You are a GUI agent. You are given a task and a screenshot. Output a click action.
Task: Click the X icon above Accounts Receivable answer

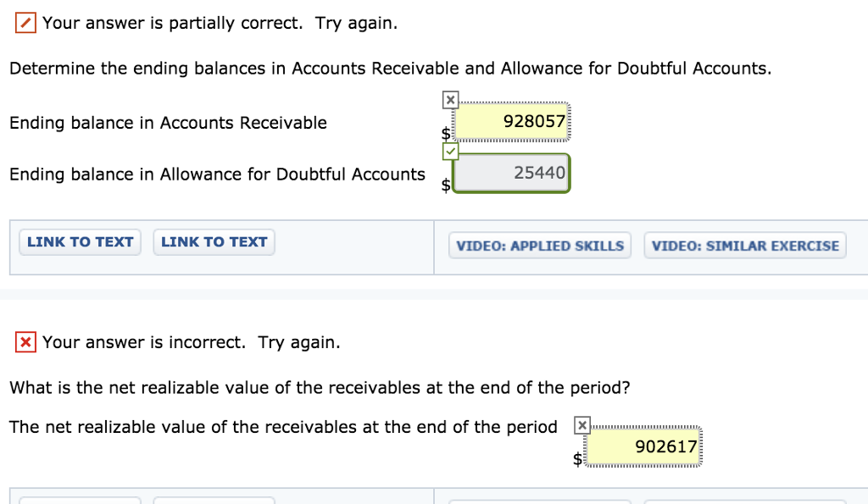(449, 99)
